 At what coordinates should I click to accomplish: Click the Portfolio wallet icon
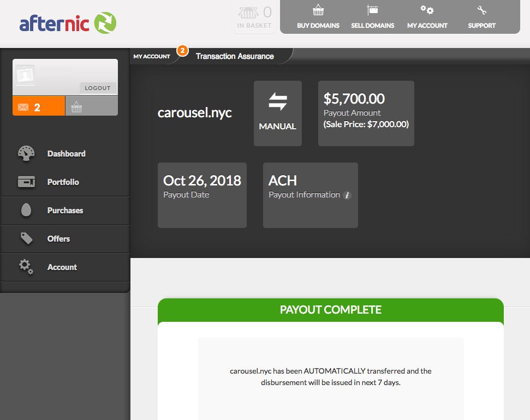tap(26, 182)
